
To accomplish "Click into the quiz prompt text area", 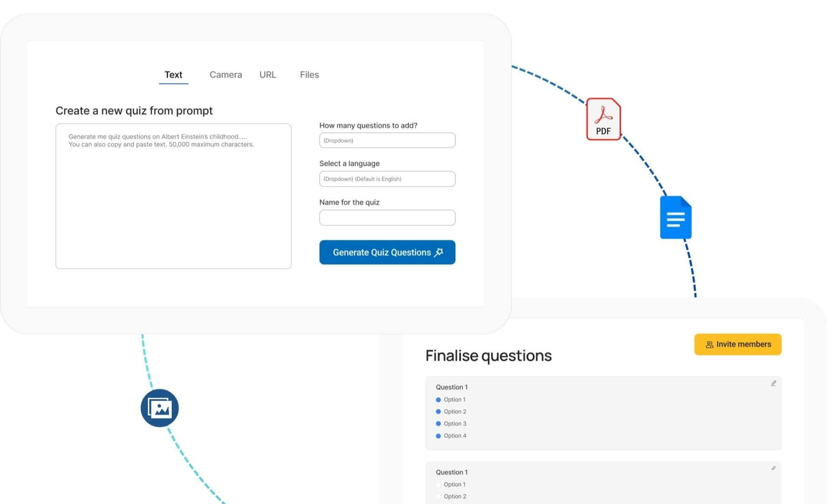I will 173,200.
